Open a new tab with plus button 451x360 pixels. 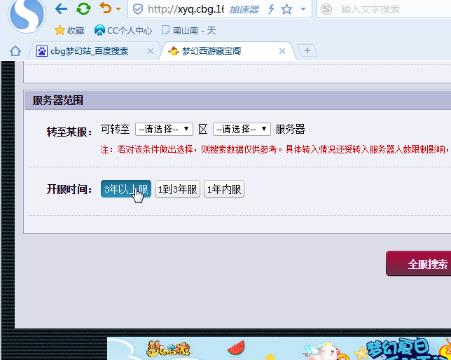click(x=307, y=51)
